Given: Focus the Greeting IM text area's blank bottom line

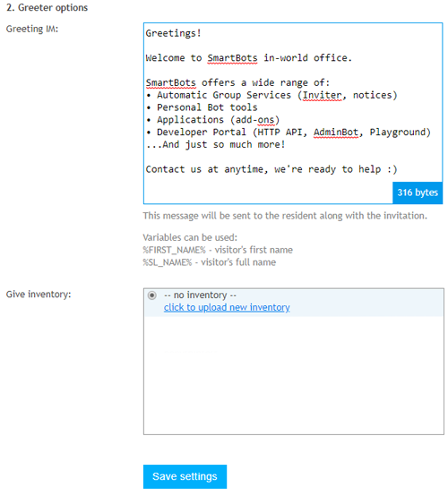Looking at the screenshot, I should pos(268,192).
